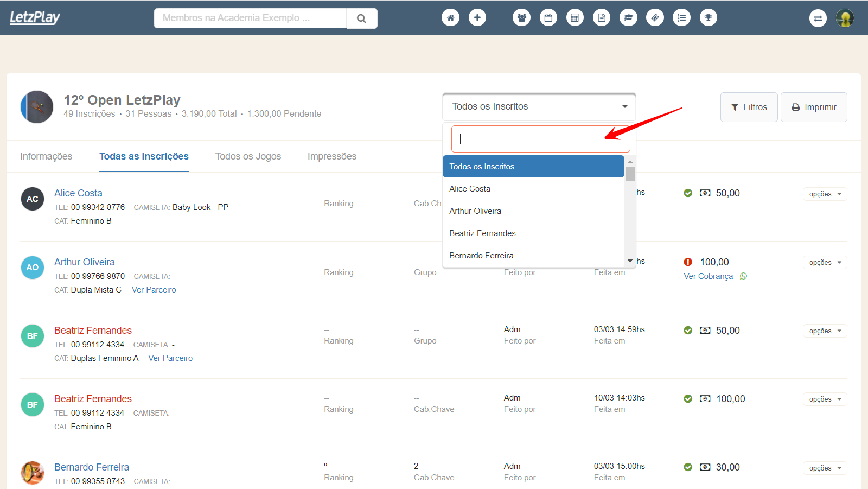This screenshot has width=868, height=489.
Task: Click the swap arrows icon
Action: pos(818,18)
